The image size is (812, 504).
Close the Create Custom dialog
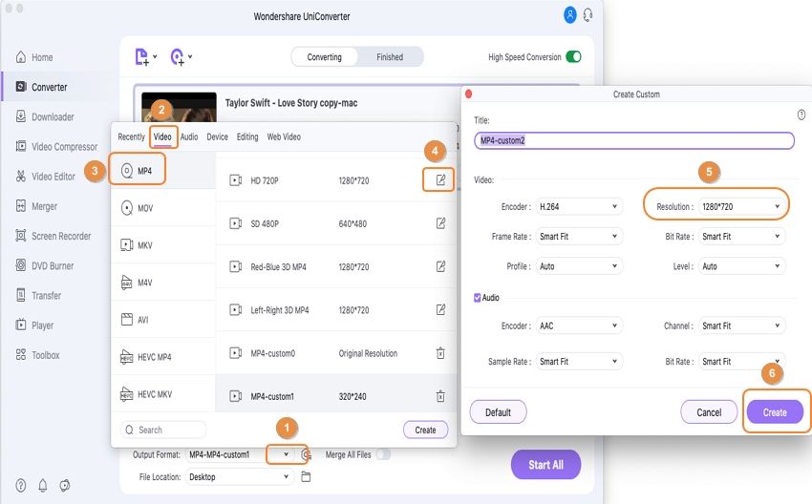click(x=469, y=94)
